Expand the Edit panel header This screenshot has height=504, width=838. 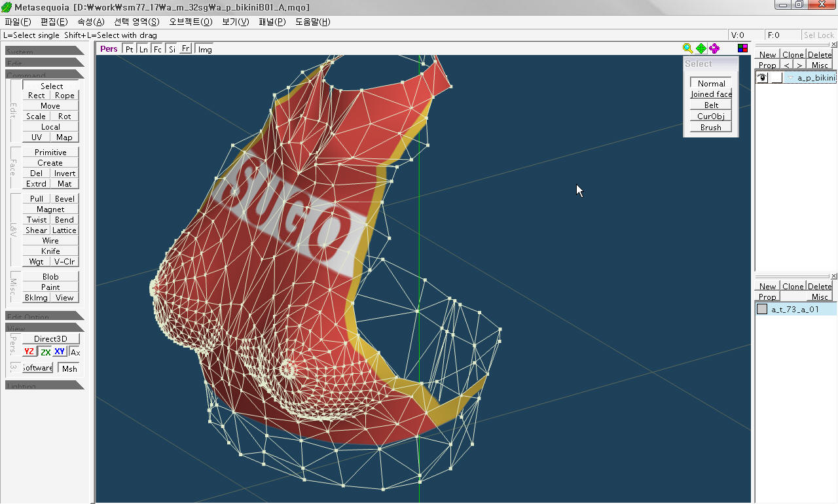(45, 63)
